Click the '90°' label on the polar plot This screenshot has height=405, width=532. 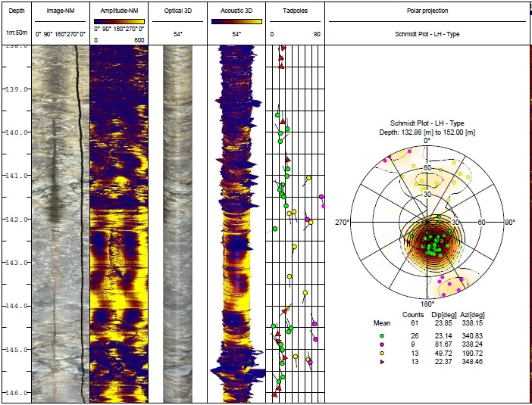point(510,223)
